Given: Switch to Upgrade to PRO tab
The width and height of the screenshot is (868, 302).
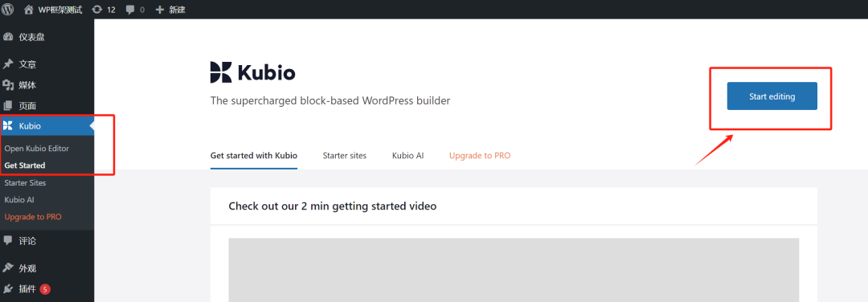Looking at the screenshot, I should pos(480,156).
